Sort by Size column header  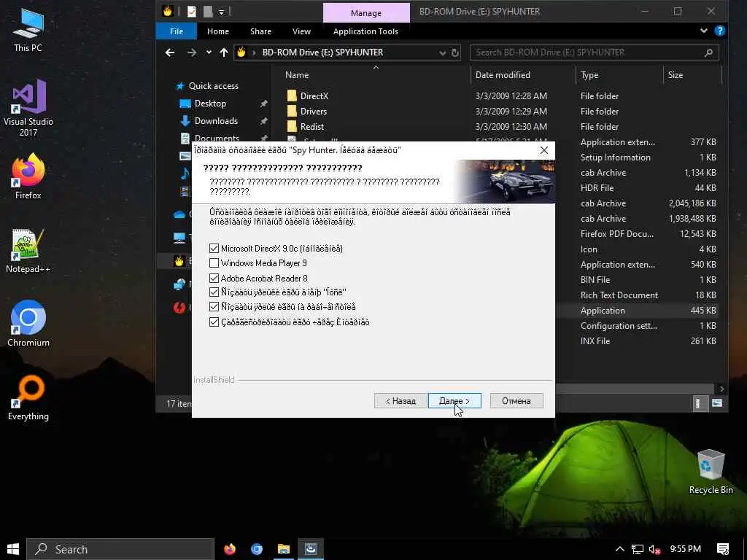[675, 75]
